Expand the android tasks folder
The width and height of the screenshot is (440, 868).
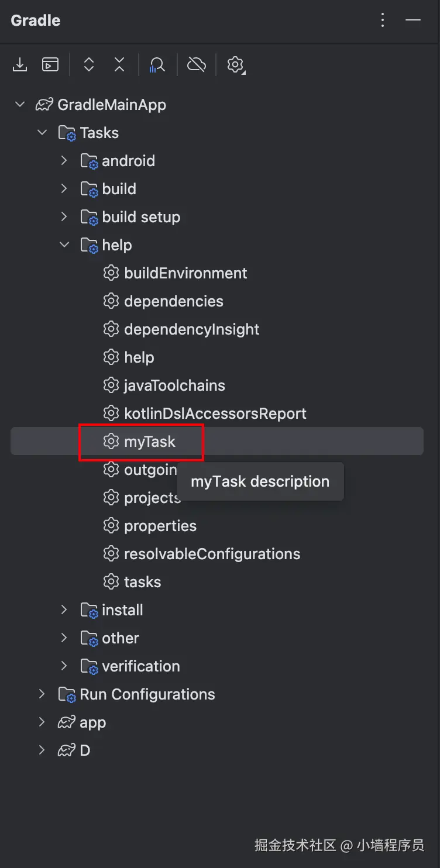64,161
